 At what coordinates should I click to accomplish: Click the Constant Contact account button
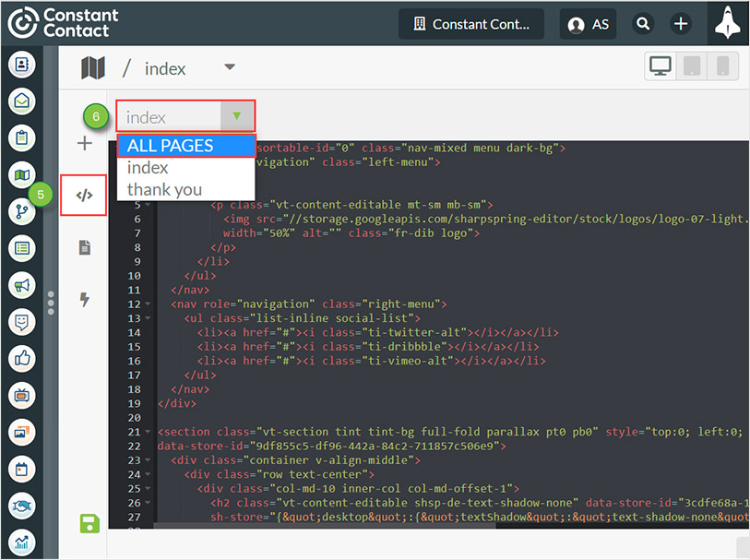click(x=470, y=23)
